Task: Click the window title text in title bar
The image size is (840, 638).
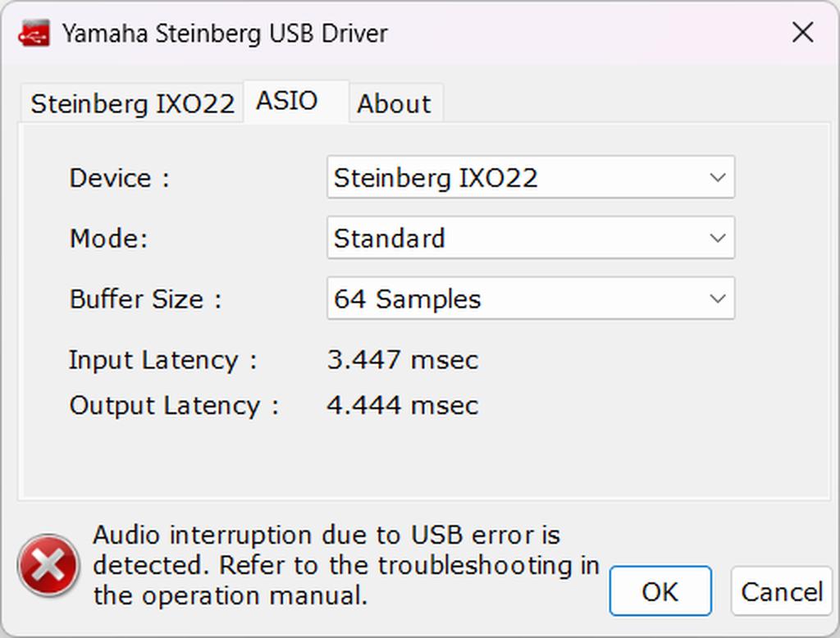Action: (x=225, y=34)
